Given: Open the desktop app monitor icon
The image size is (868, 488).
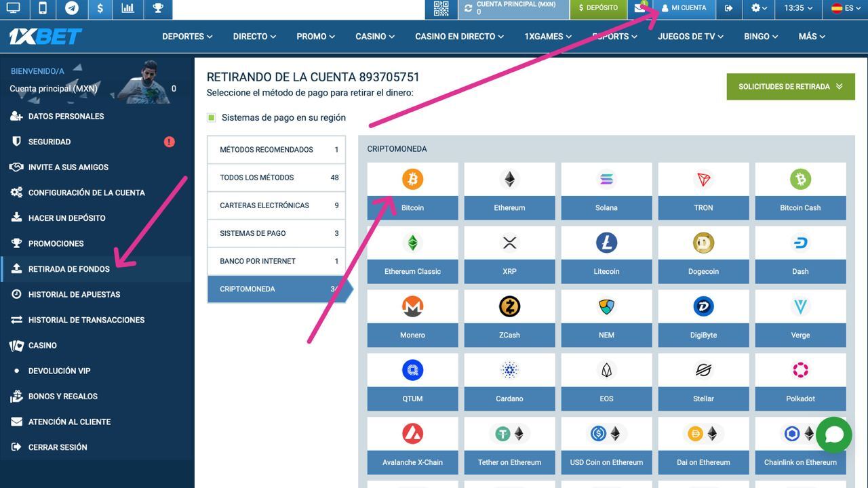Looking at the screenshot, I should 13,9.
